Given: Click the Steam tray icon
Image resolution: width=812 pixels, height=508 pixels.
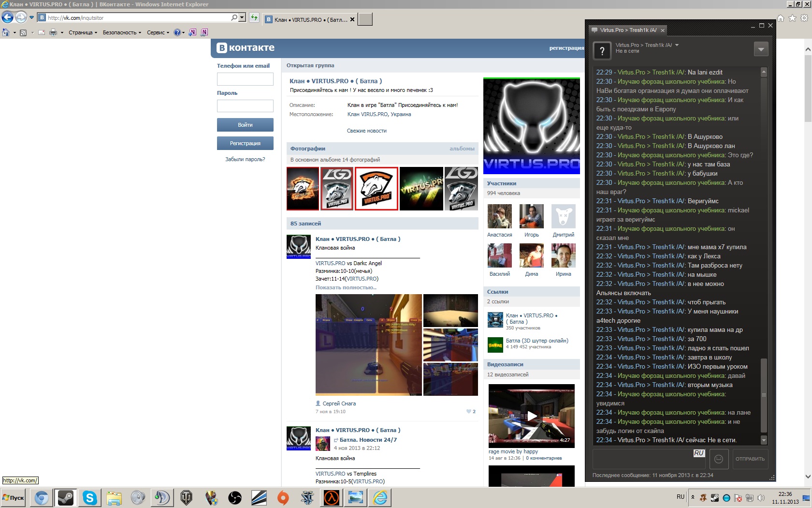Looking at the screenshot, I should point(714,497).
